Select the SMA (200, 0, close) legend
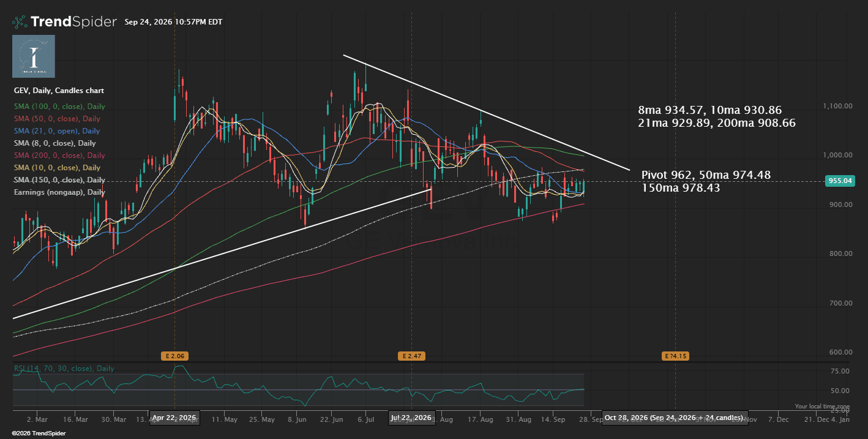 point(59,156)
